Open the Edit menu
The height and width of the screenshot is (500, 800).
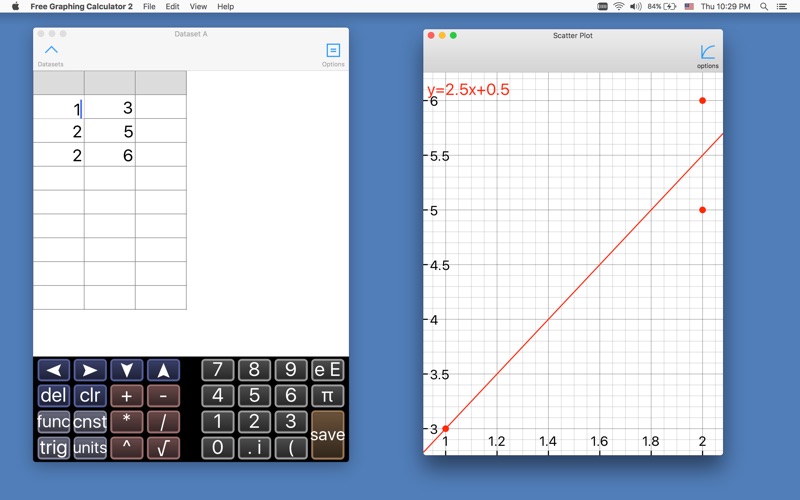(x=172, y=7)
